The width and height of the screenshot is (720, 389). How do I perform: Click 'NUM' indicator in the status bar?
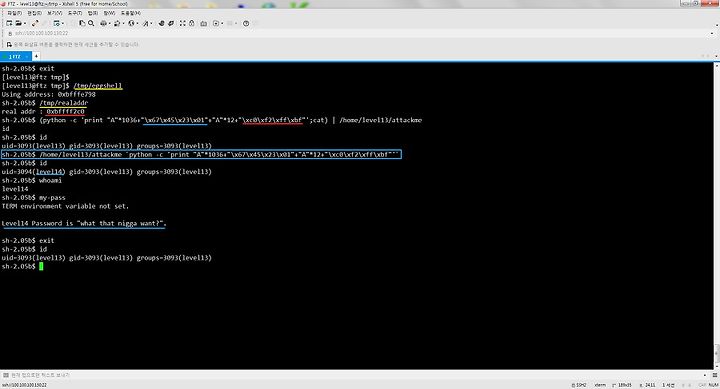point(714,385)
